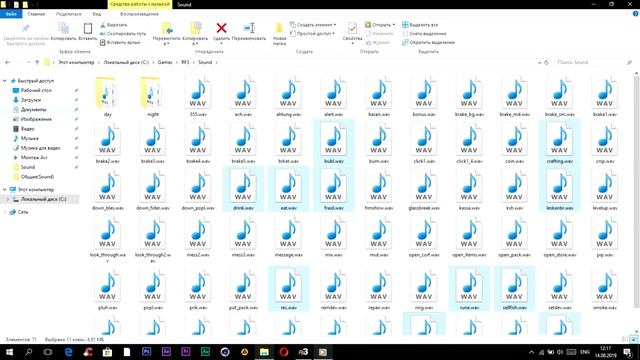640x360 pixels.
Task: Select the crafting.wav file icon
Action: point(559,140)
